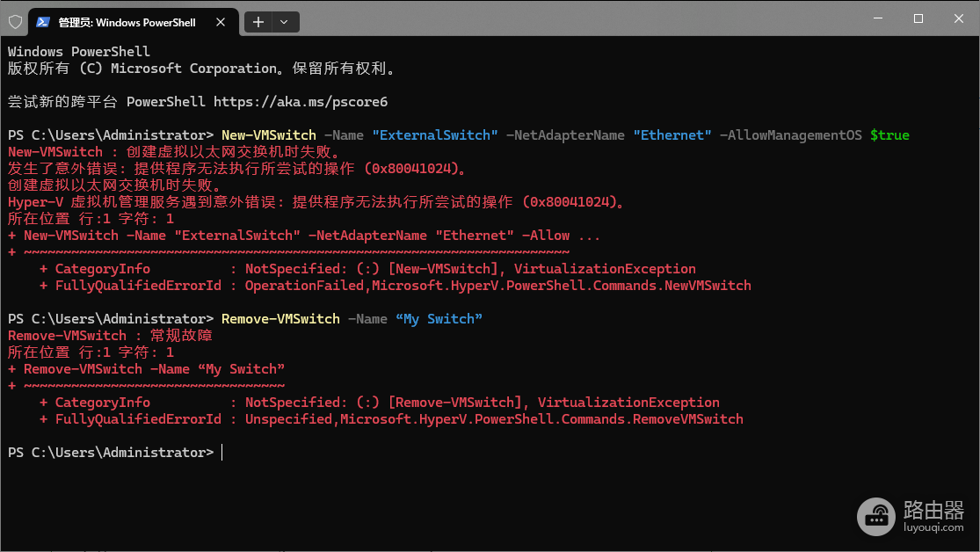
Task: Click the -AllowManagementOS parameter text
Action: click(x=791, y=135)
